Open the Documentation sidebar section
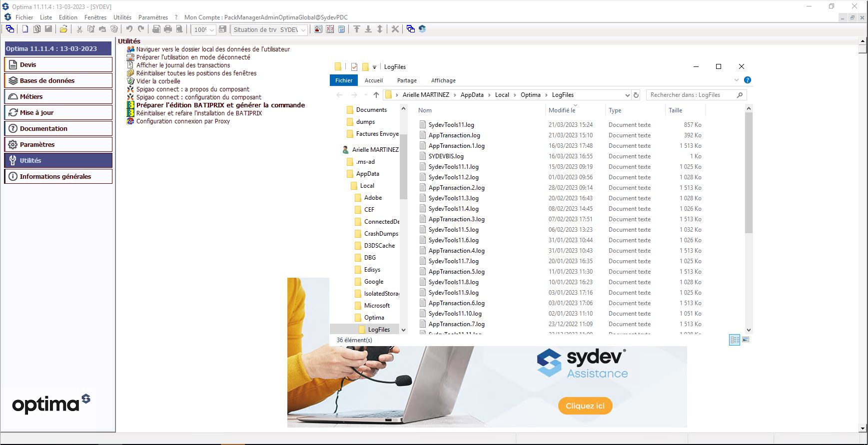 (x=58, y=128)
